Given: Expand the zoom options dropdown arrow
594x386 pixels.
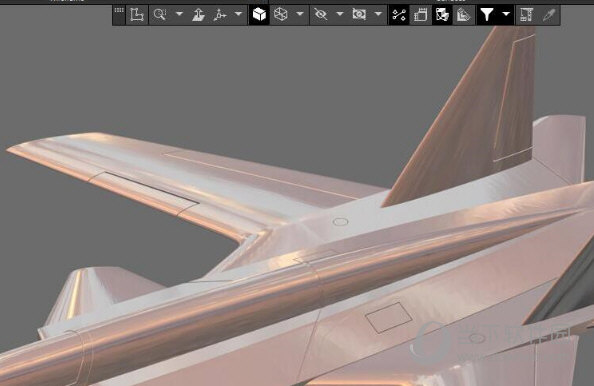Looking at the screenshot, I should [x=179, y=14].
